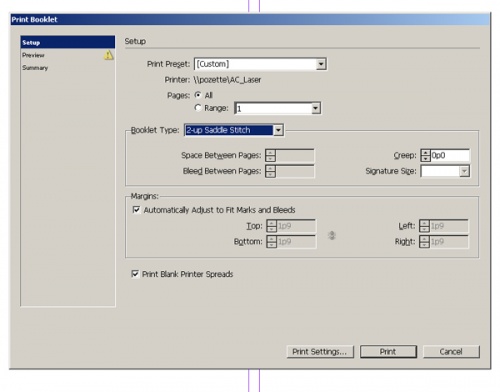This screenshot has height=392, width=500.
Task: Click the margins link chain icon
Action: (332, 236)
